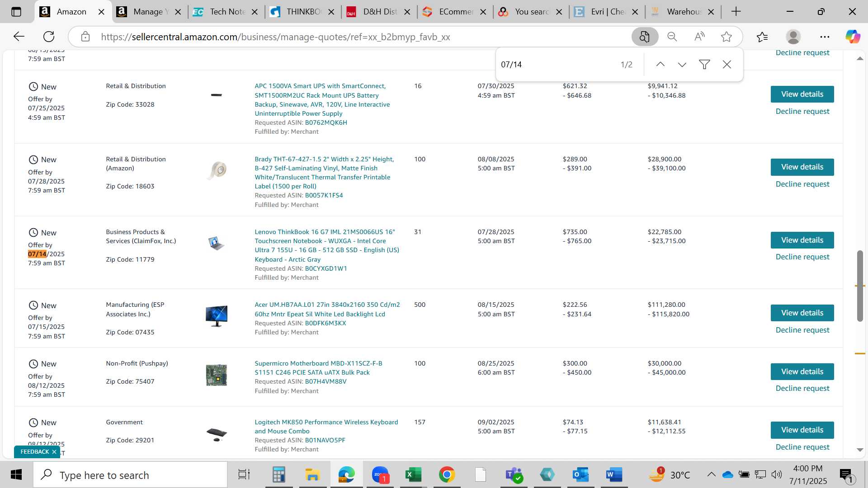Viewport: 868px width, 488px height.
Task: Open Word from the taskbar
Action: coord(614,475)
